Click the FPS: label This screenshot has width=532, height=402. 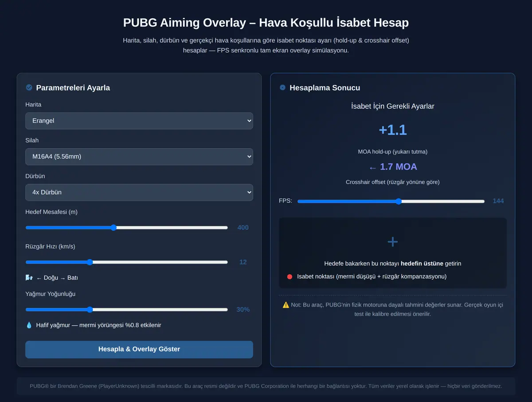[286, 201]
